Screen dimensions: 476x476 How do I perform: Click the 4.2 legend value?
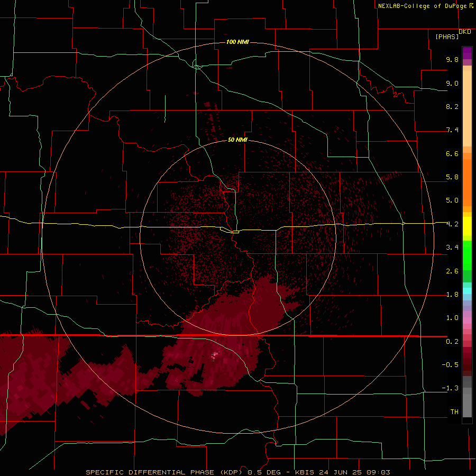452,224
